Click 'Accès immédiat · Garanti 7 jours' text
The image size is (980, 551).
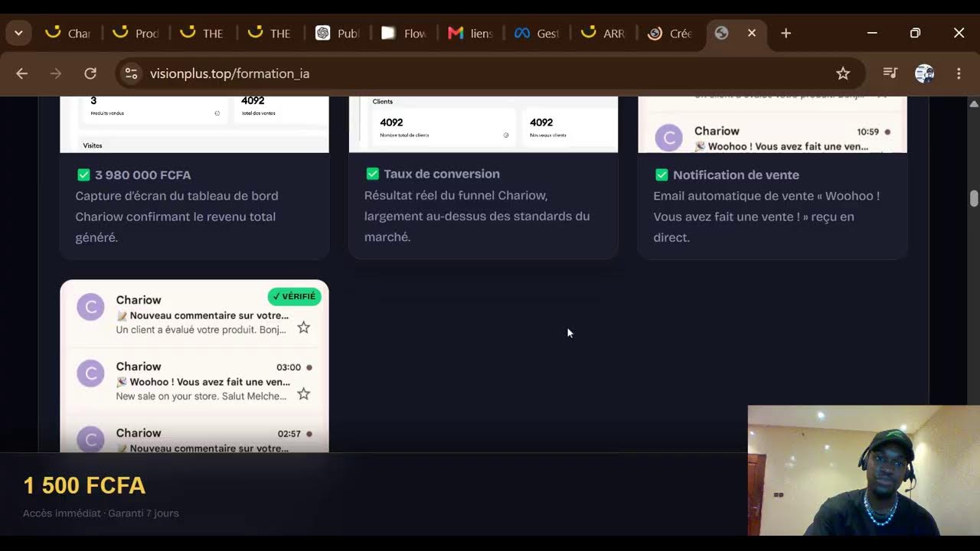click(101, 513)
